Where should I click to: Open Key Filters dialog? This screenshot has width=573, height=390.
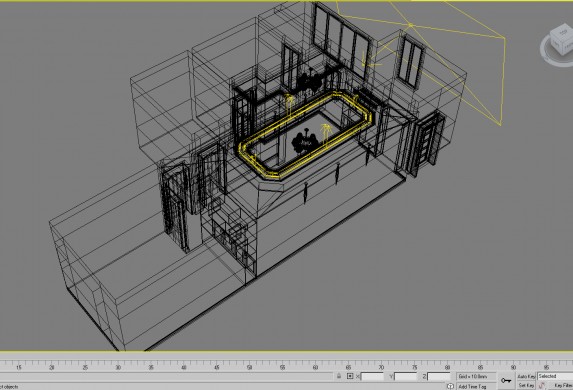pos(562,385)
